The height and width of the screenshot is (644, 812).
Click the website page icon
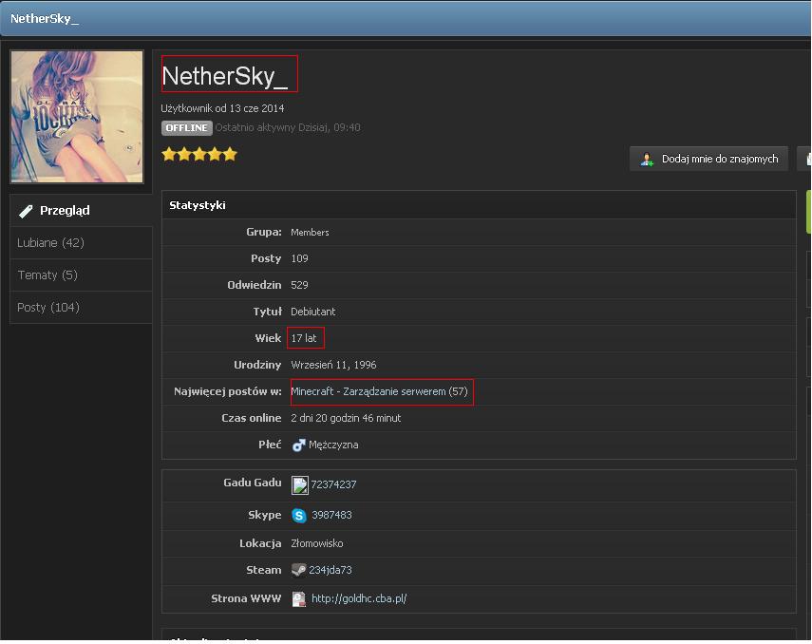299,599
